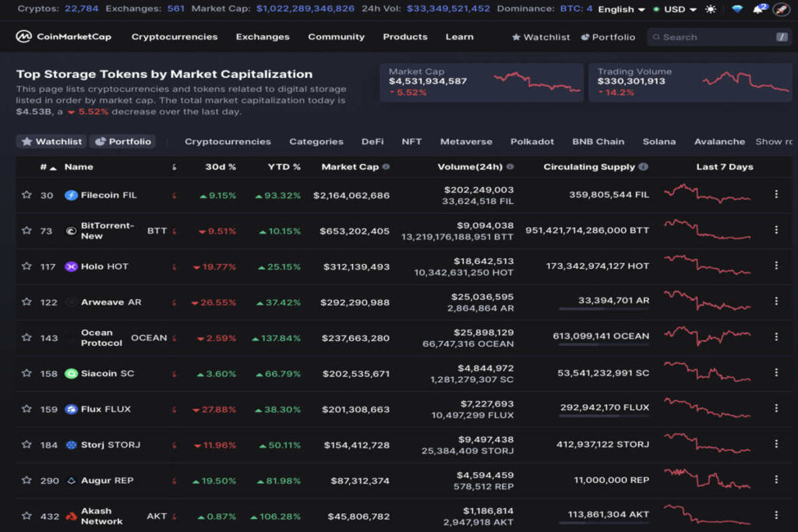Image resolution: width=798 pixels, height=532 pixels.
Task: Focus the Search input field
Action: (719, 37)
